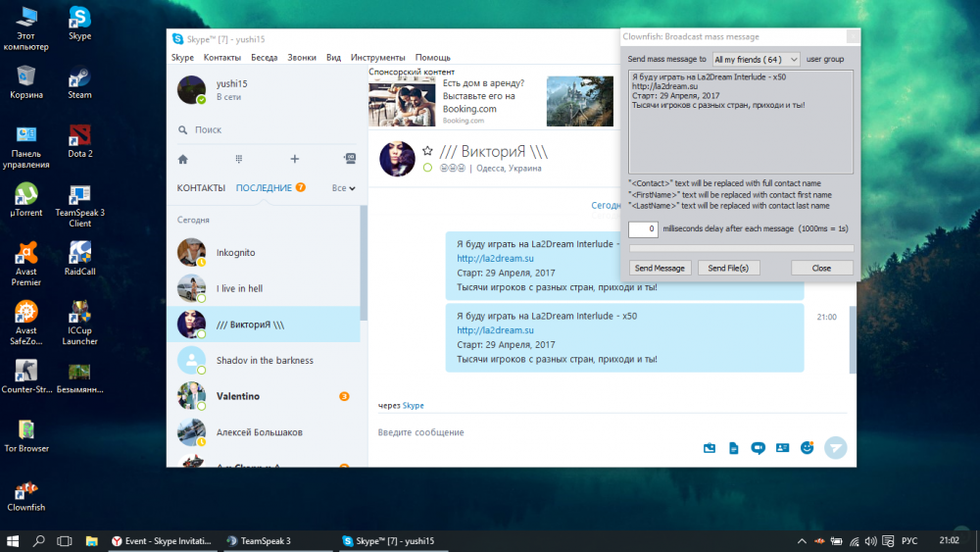
Task: Open the Инструменты menu
Action: (378, 58)
